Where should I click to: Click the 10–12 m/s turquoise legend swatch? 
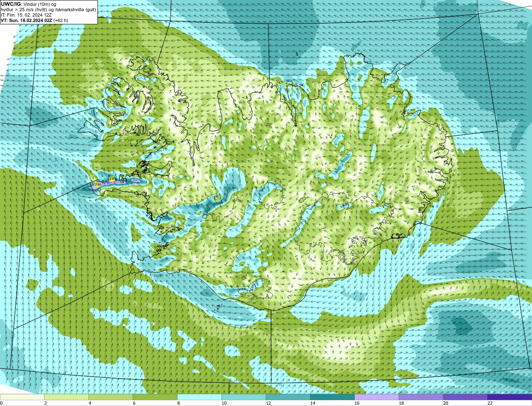click(244, 397)
